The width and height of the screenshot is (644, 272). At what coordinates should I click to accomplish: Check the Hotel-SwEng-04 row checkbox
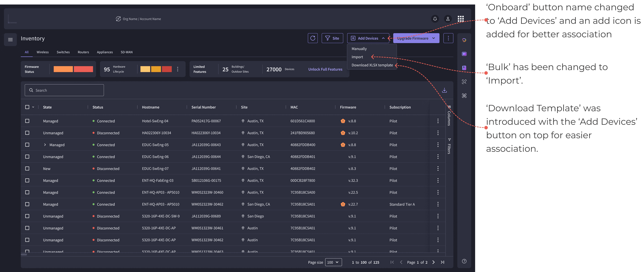(27, 121)
